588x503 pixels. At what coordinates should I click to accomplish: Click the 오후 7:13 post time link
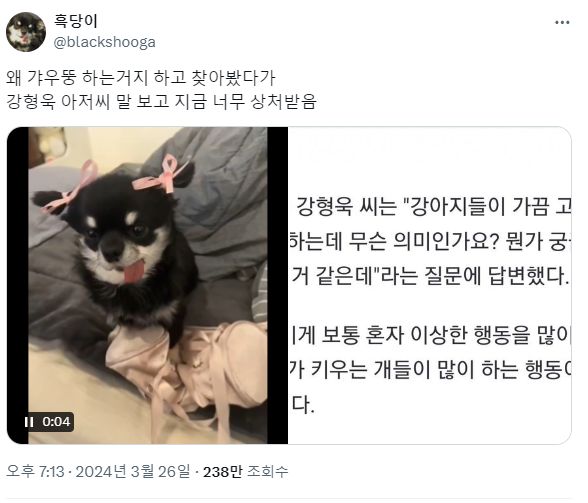pos(35,471)
